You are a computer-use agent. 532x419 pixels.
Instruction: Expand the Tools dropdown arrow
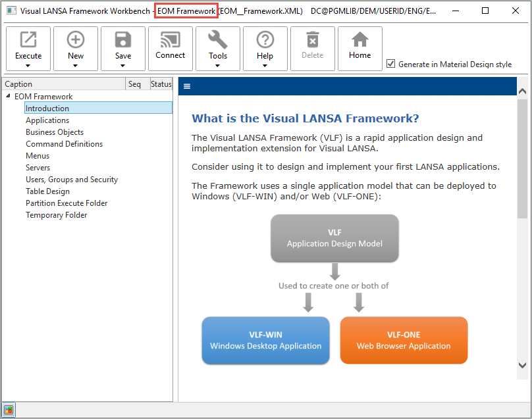[217, 65]
